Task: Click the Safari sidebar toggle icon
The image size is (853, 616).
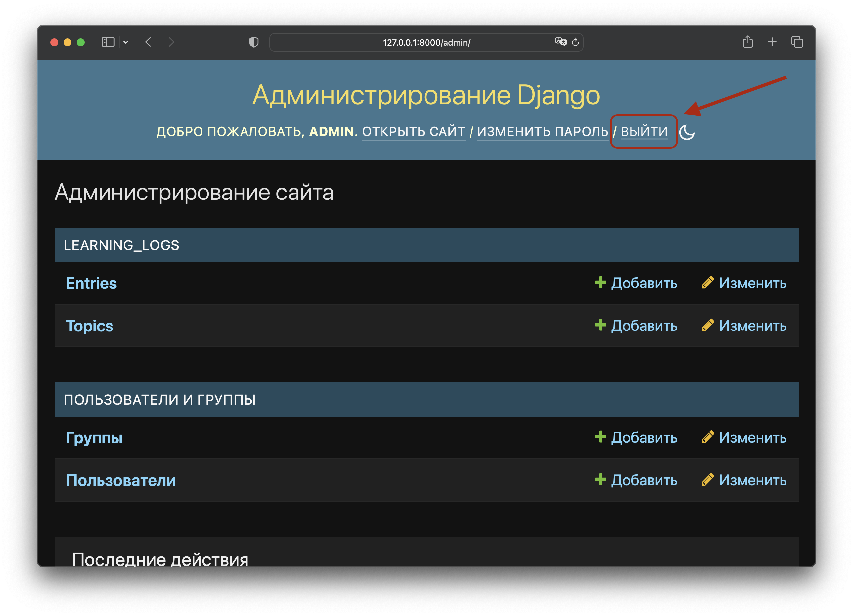Action: tap(108, 42)
